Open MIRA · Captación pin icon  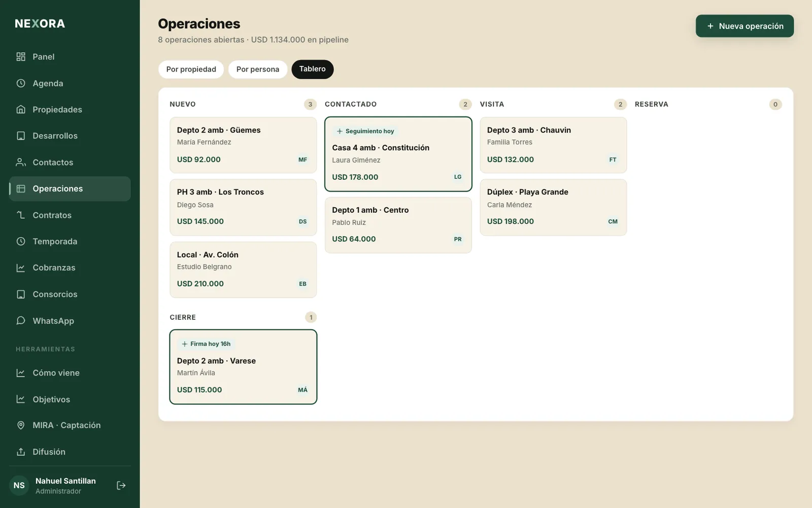tap(21, 425)
